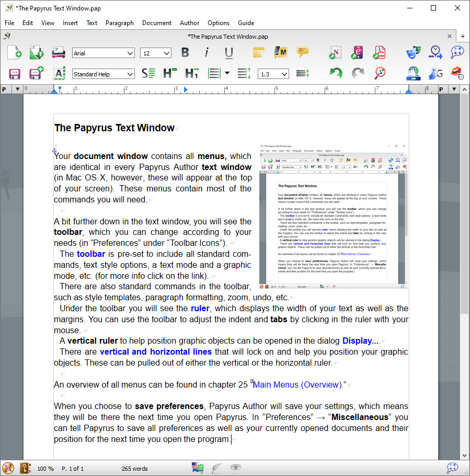This screenshot has height=476, width=470.
Task: Click the clock timeline icon
Action: [x=435, y=52]
